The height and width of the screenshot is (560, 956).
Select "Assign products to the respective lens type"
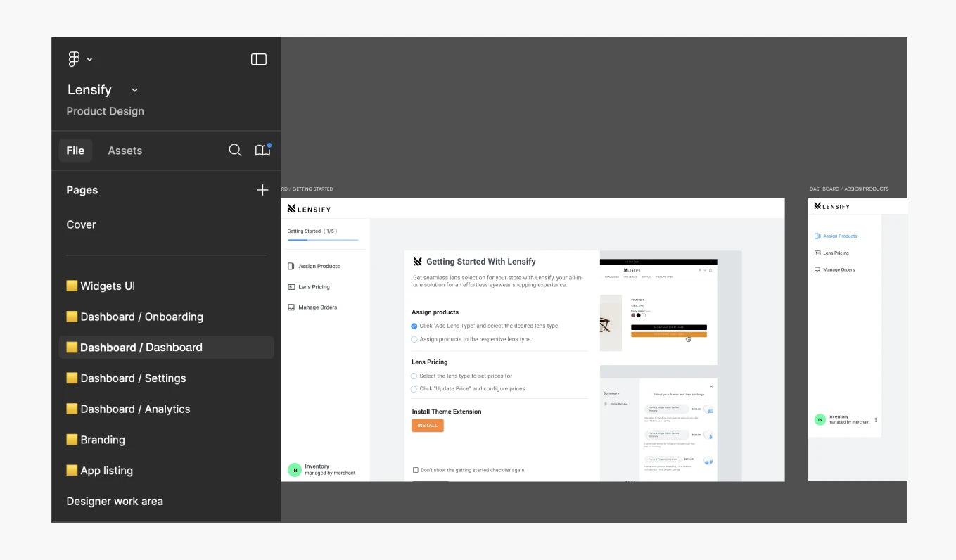pos(414,339)
